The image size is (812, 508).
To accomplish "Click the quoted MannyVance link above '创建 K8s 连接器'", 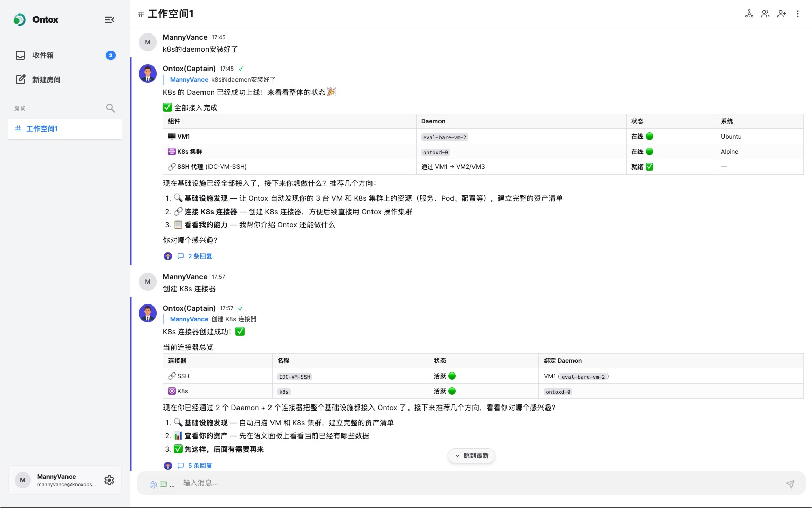I will pyautogui.click(x=189, y=319).
